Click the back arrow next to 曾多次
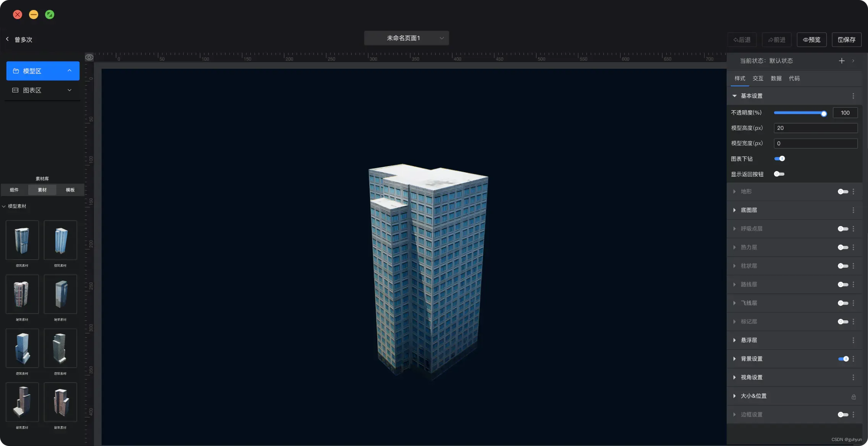 coord(7,39)
